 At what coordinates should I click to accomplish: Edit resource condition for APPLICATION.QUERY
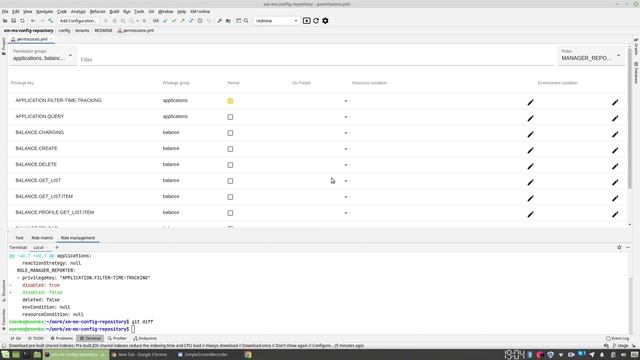[x=530, y=118]
